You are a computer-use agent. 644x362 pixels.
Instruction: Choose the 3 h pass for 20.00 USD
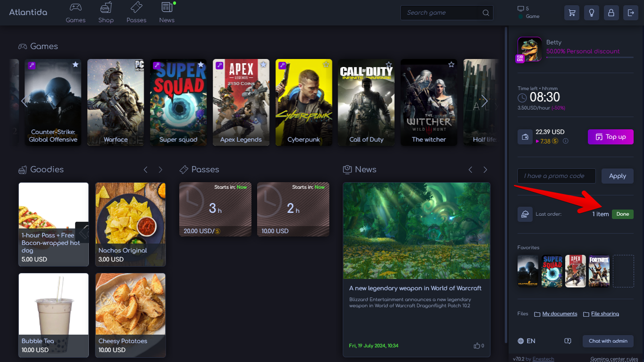(216, 209)
